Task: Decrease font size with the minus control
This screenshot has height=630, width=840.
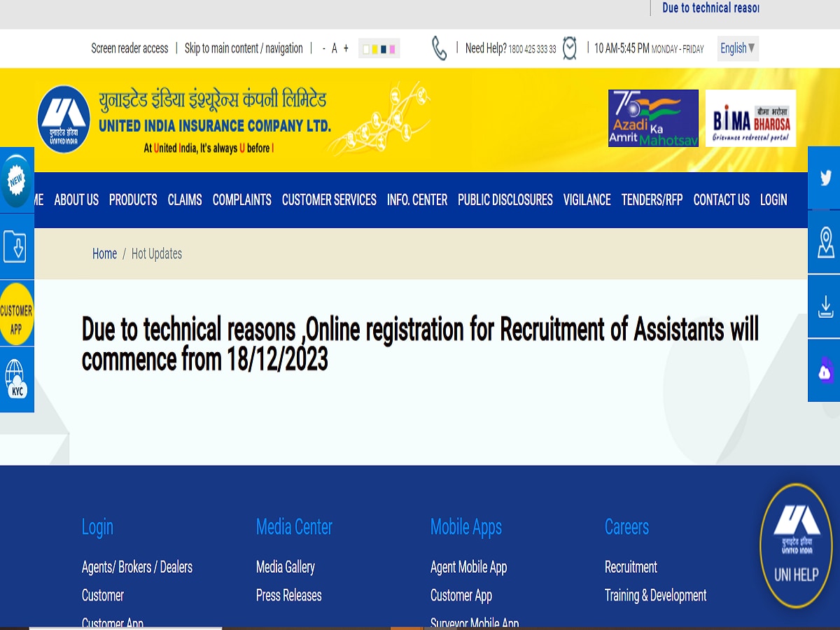Action: pyautogui.click(x=323, y=48)
